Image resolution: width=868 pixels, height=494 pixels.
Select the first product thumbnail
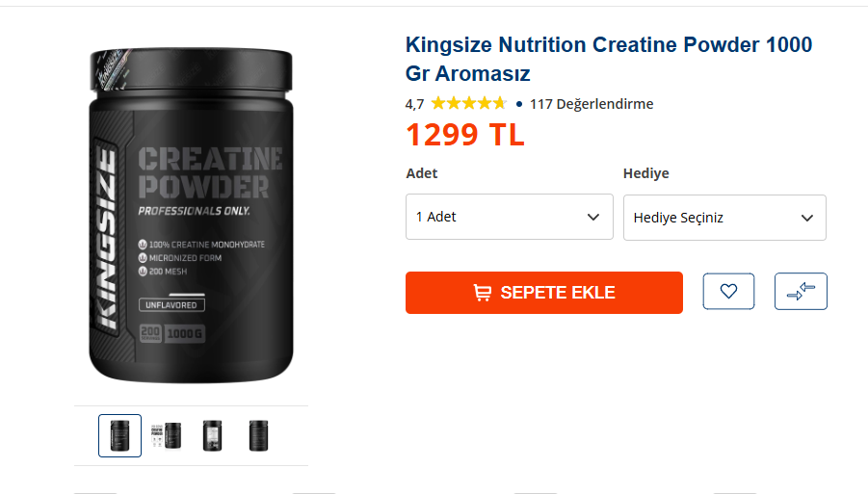[x=120, y=436]
